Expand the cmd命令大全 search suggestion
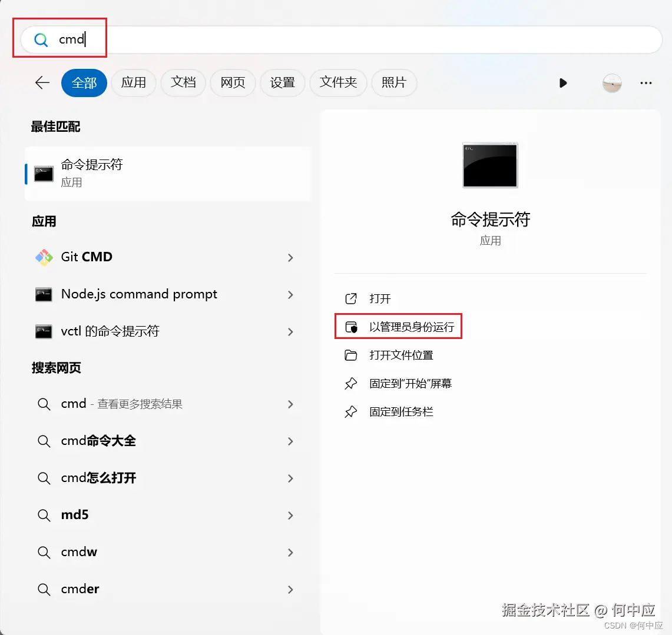This screenshot has height=635, width=672. 290,441
